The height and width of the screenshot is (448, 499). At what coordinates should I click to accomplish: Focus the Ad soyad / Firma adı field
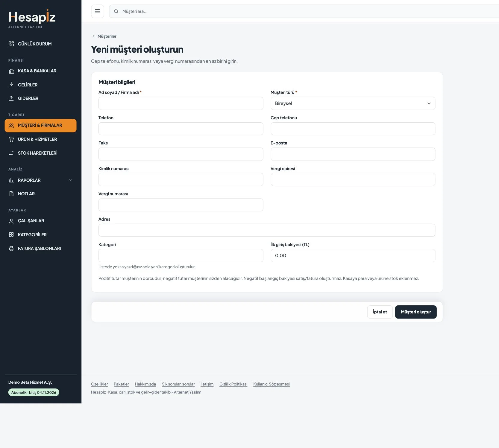181,103
